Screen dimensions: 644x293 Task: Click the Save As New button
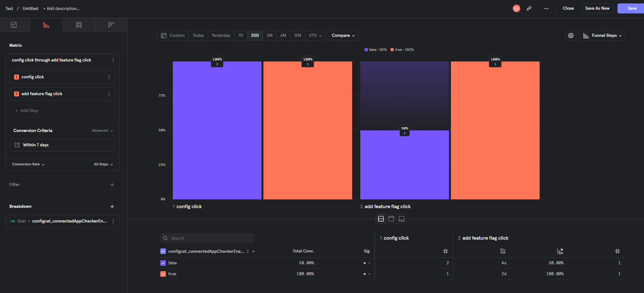[597, 8]
